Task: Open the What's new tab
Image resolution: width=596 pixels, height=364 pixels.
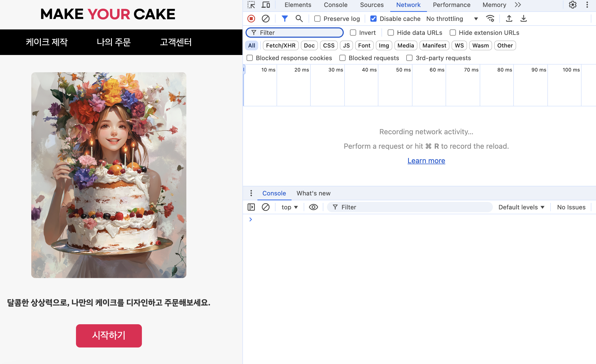Action: [313, 193]
